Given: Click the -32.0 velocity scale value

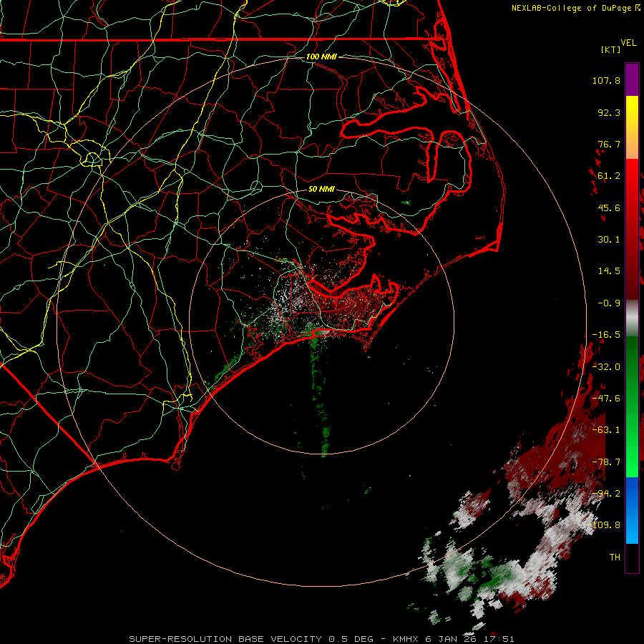Looking at the screenshot, I should click(x=606, y=367).
